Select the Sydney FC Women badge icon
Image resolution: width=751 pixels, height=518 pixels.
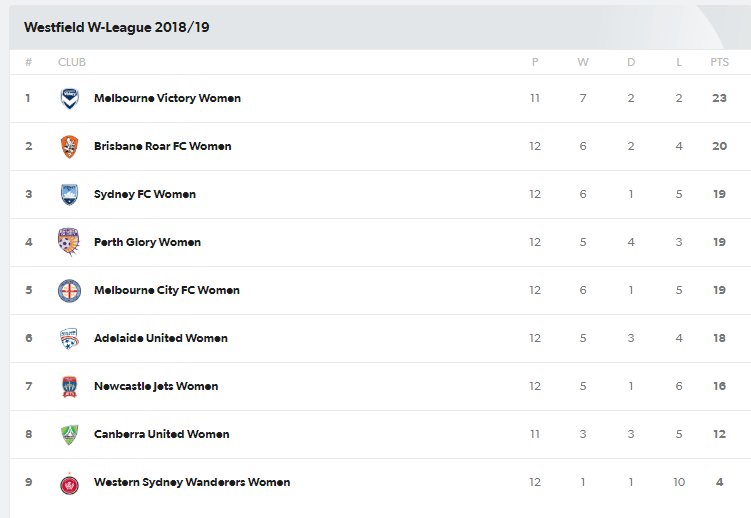click(69, 194)
